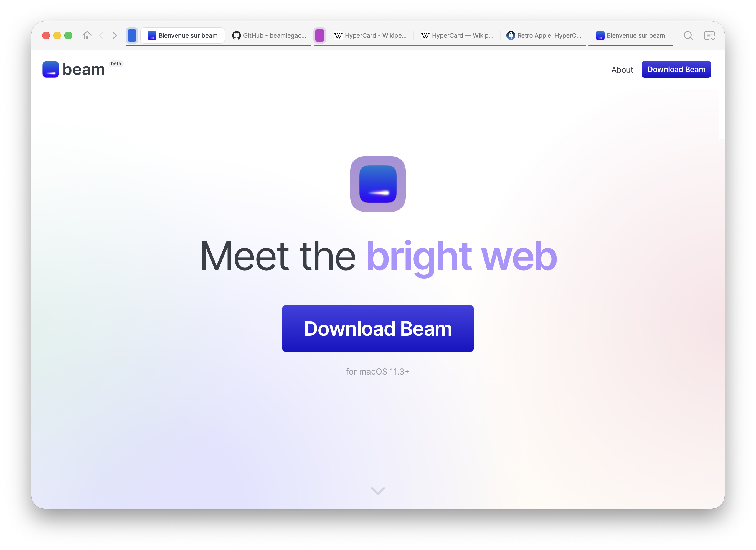This screenshot has height=550, width=756.
Task: Open the HyperCard — Wikip... tab
Action: click(457, 35)
